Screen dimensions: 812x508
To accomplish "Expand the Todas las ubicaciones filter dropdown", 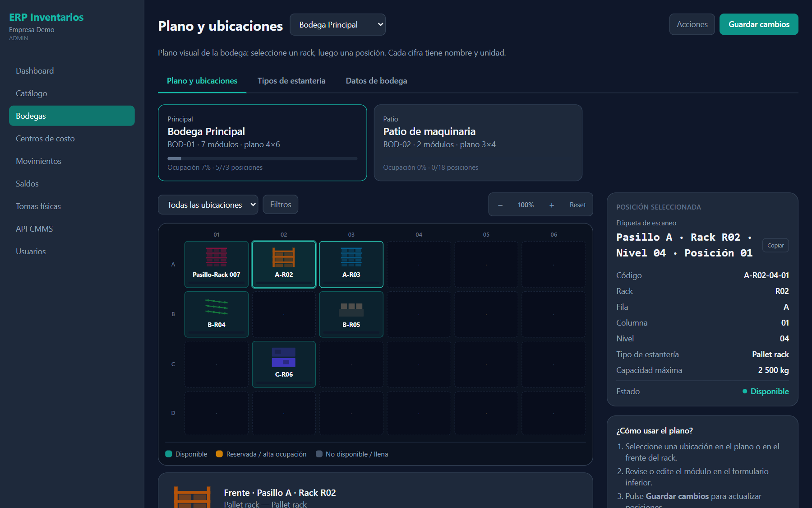I will pos(208,205).
